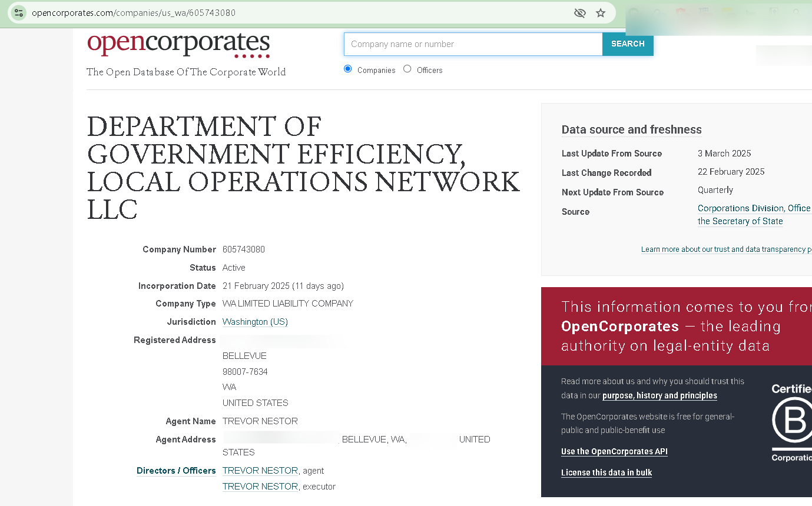Open TREVOR NESTOR agent link
Image resolution: width=812 pixels, height=506 pixels.
point(260,471)
